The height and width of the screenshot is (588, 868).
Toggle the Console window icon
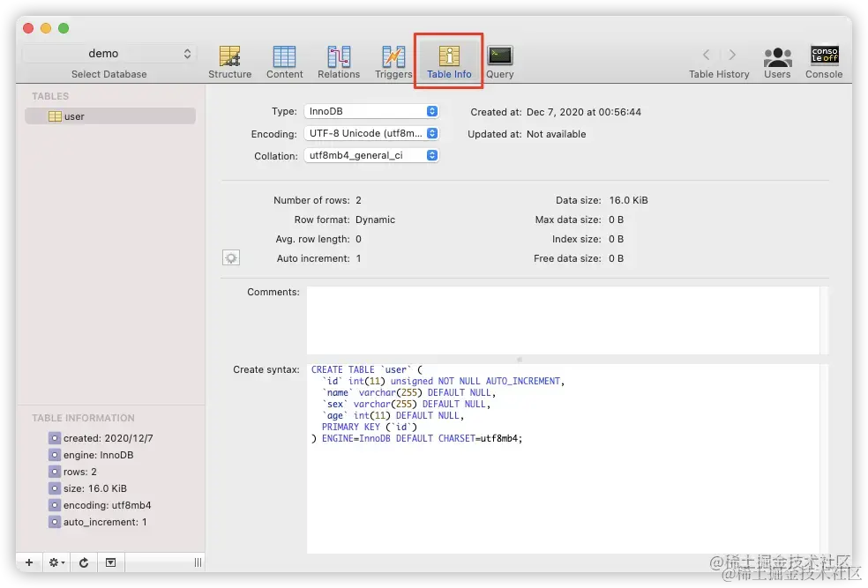click(824, 56)
